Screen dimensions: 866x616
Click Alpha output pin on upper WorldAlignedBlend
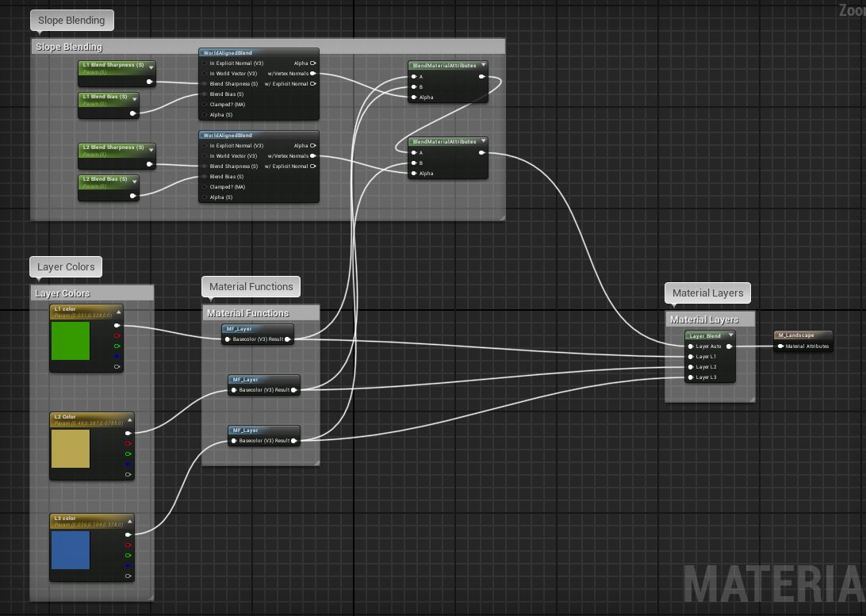[313, 63]
